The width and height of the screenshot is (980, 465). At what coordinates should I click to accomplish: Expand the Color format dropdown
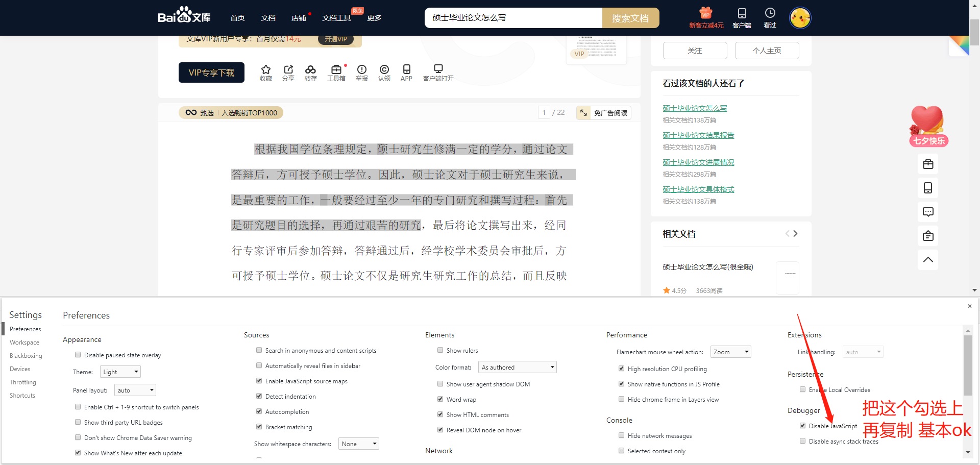(x=517, y=368)
